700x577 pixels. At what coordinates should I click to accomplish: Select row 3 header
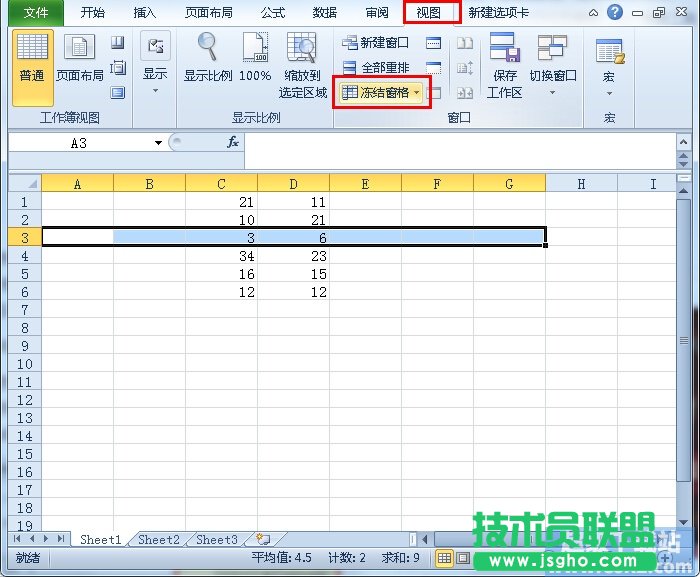25,237
